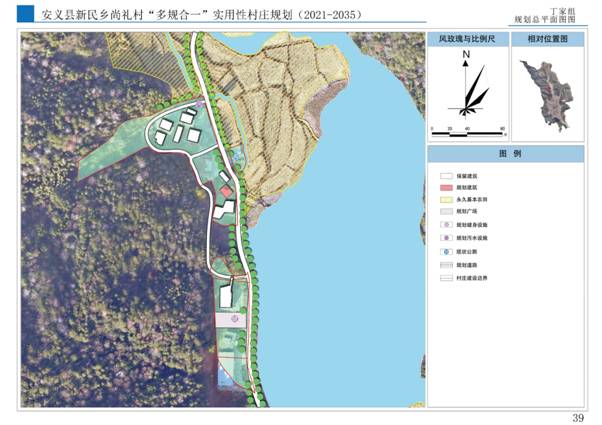This screenshot has height=425, width=602.
Task: Click the letter N above the compass
Action: (466, 54)
